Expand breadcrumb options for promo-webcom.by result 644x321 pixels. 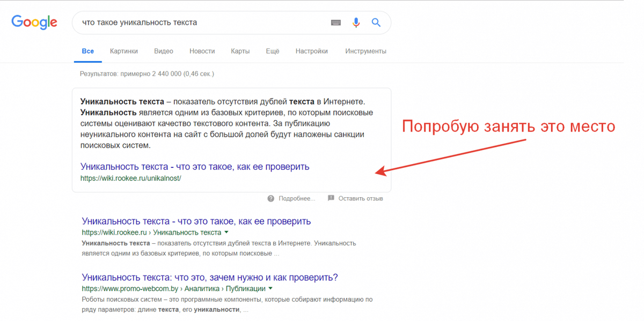pos(269,288)
